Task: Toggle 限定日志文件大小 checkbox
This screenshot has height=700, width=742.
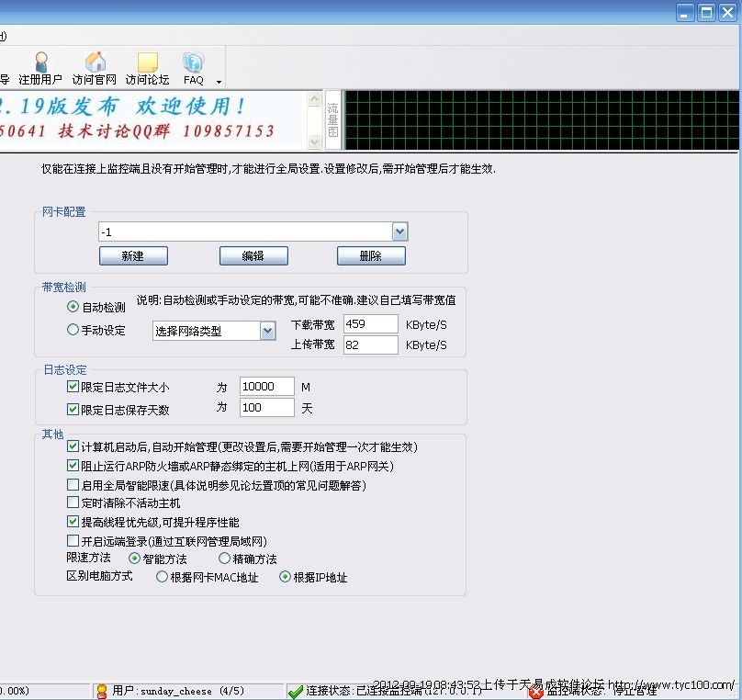Action: [73, 387]
